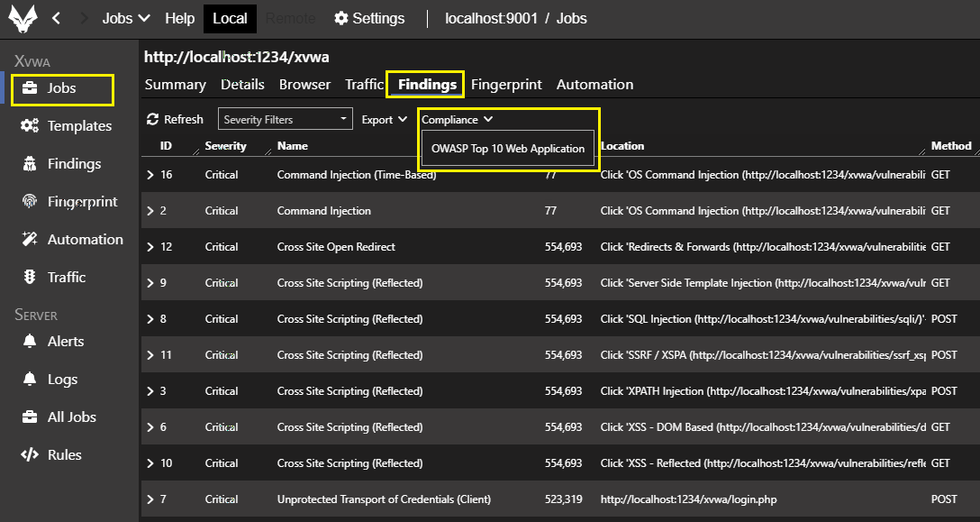This screenshot has height=522, width=980.
Task: Click the http://localhost:1234/xvwa job title
Action: pos(236,57)
